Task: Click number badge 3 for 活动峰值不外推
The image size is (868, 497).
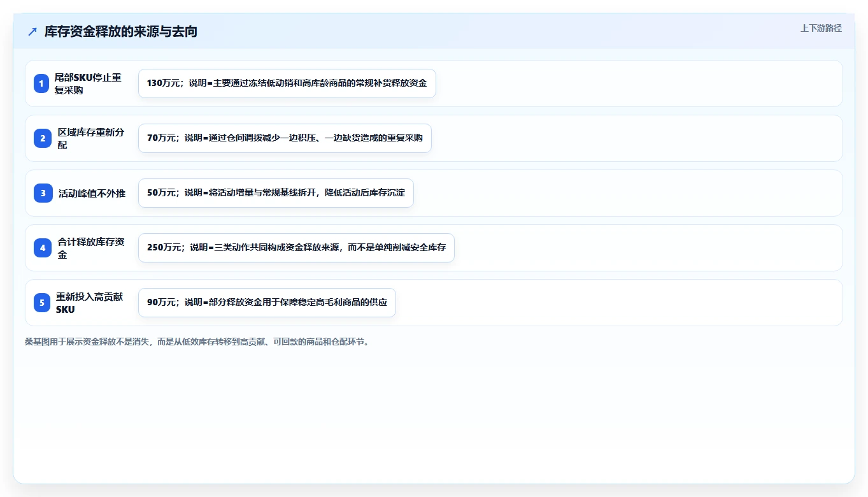Action: coord(43,193)
